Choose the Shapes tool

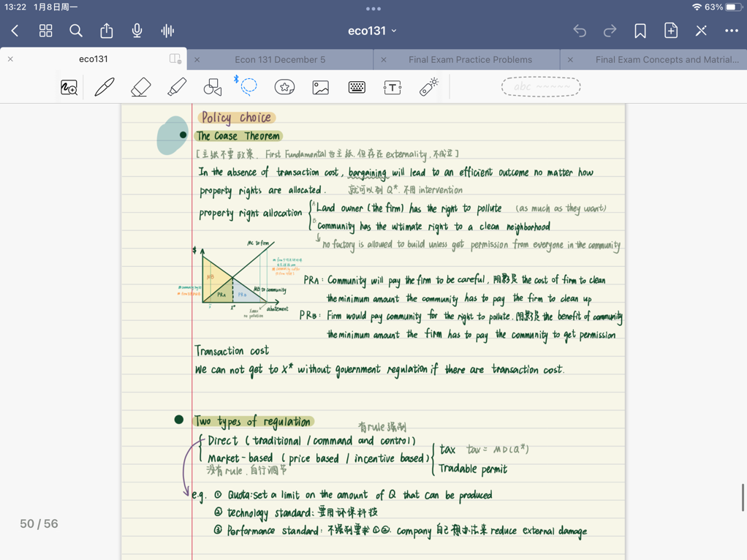tap(213, 87)
